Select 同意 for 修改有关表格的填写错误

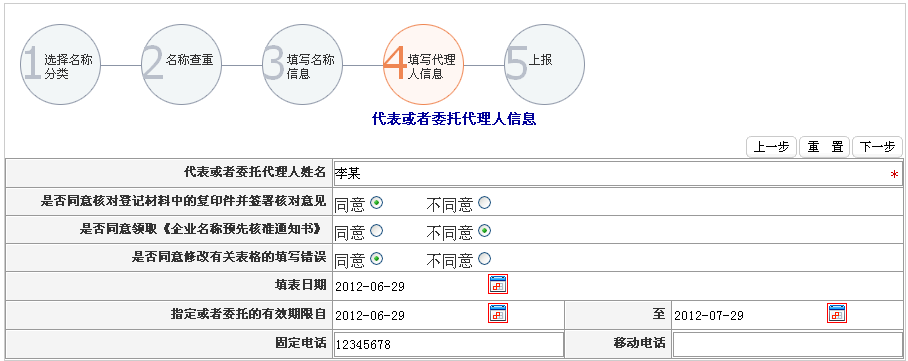[376, 258]
